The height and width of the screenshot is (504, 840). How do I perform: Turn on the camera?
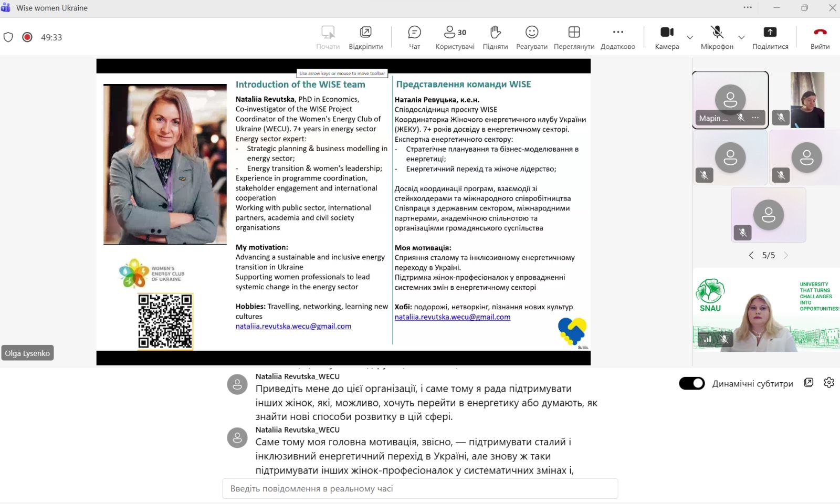667,38
